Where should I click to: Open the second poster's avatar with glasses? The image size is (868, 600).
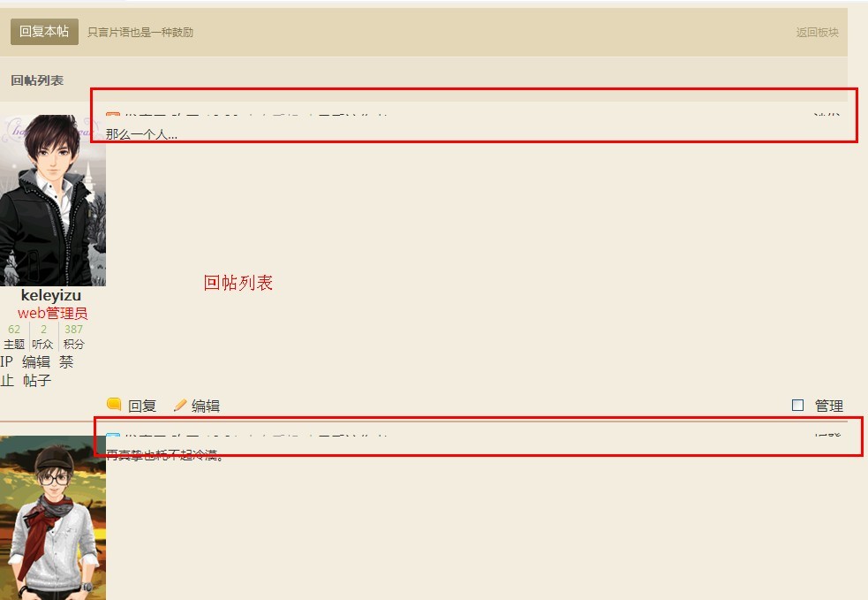tap(53, 518)
